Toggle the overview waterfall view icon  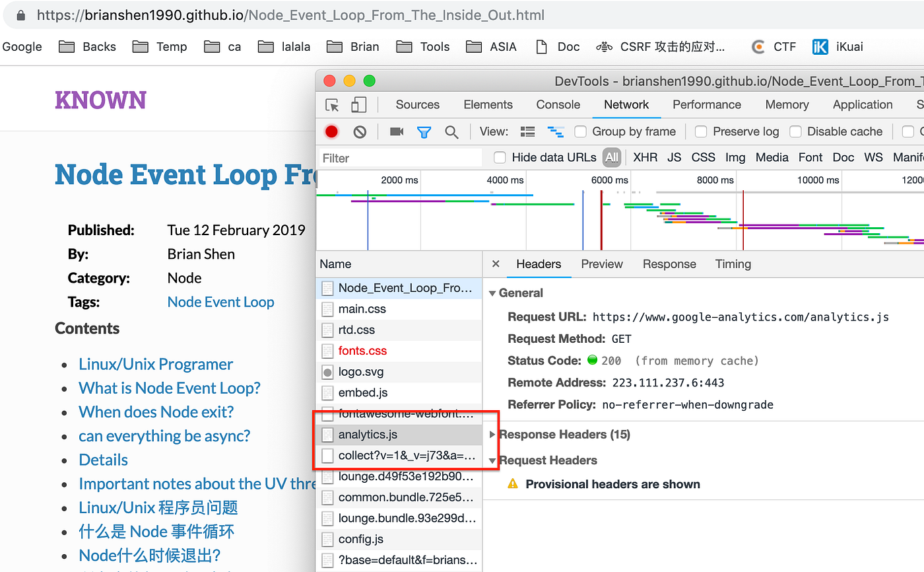click(555, 131)
